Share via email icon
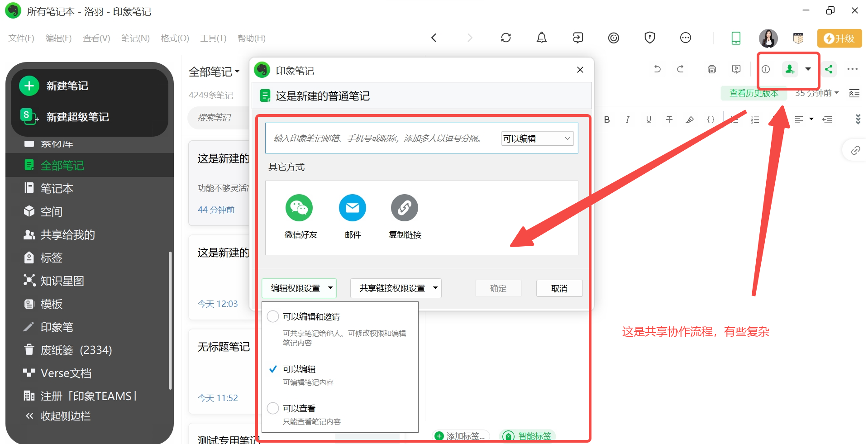 pyautogui.click(x=353, y=208)
